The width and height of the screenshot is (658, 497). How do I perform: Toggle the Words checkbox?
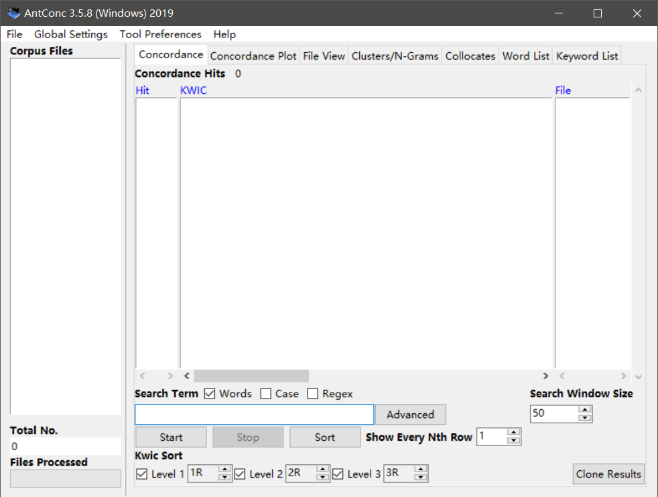(x=209, y=394)
